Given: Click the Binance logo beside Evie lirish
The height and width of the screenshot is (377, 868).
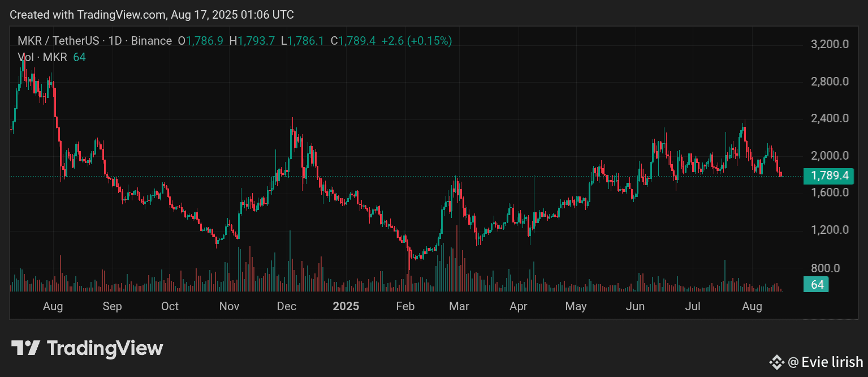Looking at the screenshot, I should [x=776, y=362].
